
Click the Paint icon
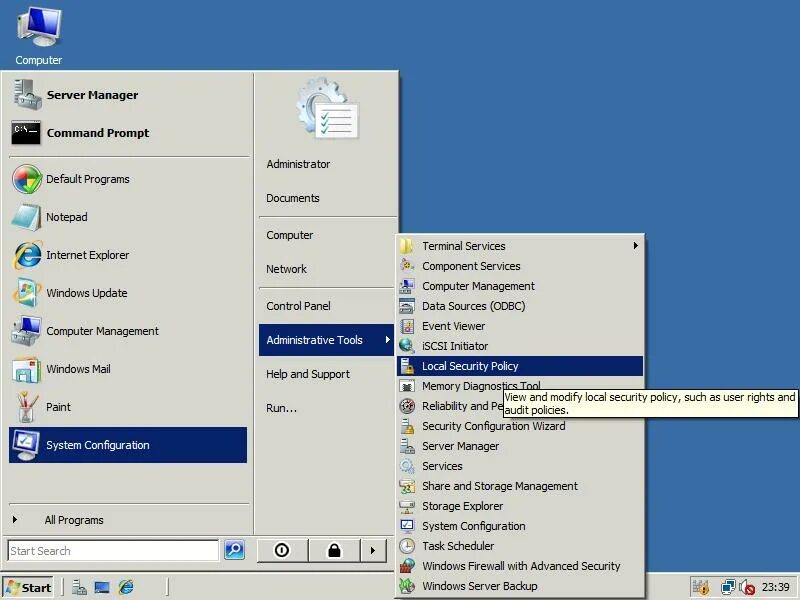pyautogui.click(x=27, y=407)
